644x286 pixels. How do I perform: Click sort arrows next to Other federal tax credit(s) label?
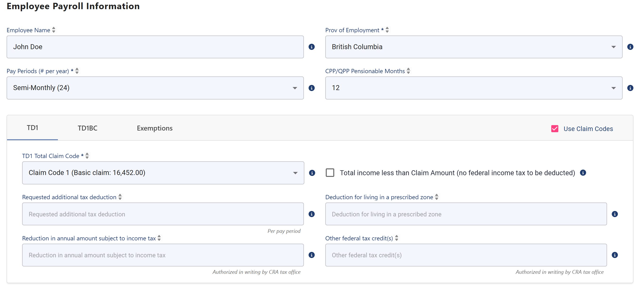(397, 238)
